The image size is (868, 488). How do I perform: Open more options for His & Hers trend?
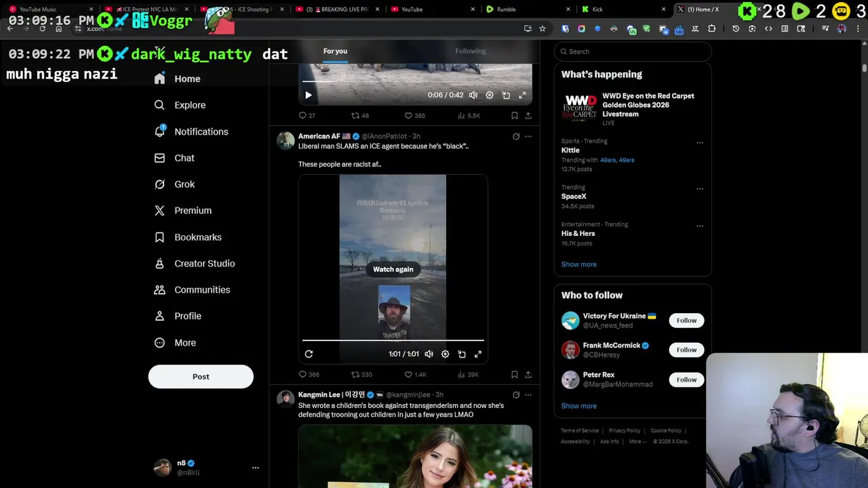(700, 226)
